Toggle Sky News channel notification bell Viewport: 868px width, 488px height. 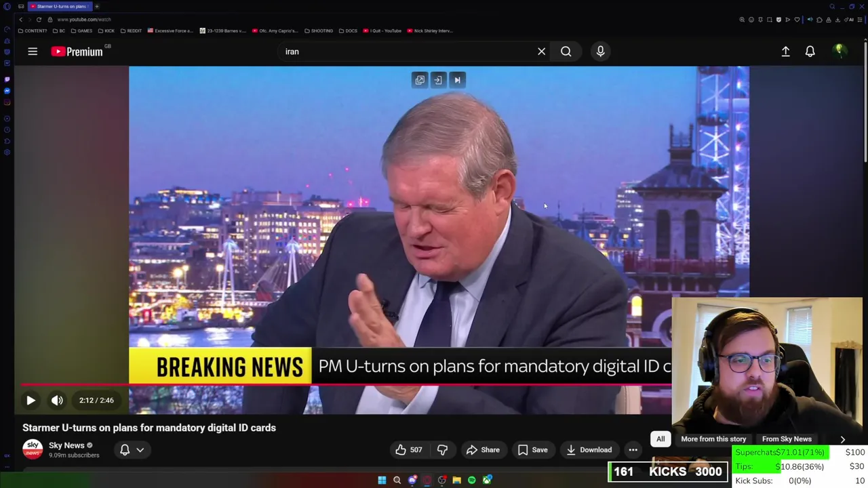[125, 450]
